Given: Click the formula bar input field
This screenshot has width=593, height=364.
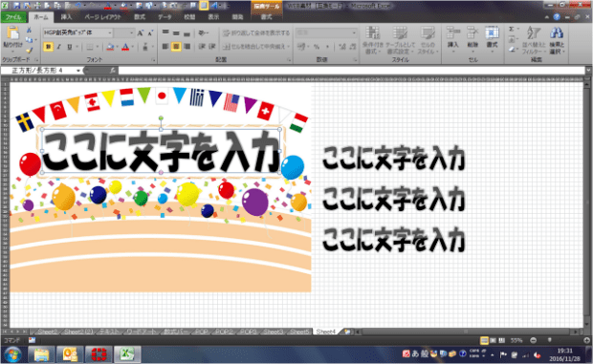Looking at the screenshot, I should [352, 71].
